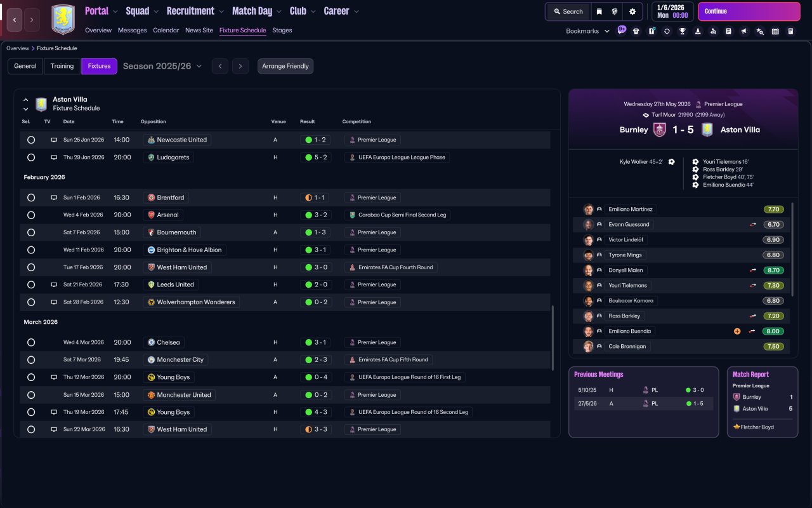Click the player ratings list scrollbar
The height and width of the screenshot is (508, 812).
click(792, 250)
